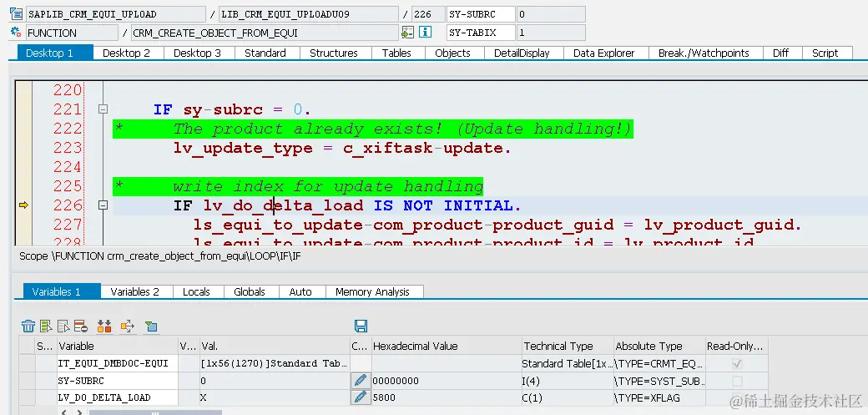
Task: Click scroll-left arrow below variables table
Action: tap(65, 412)
